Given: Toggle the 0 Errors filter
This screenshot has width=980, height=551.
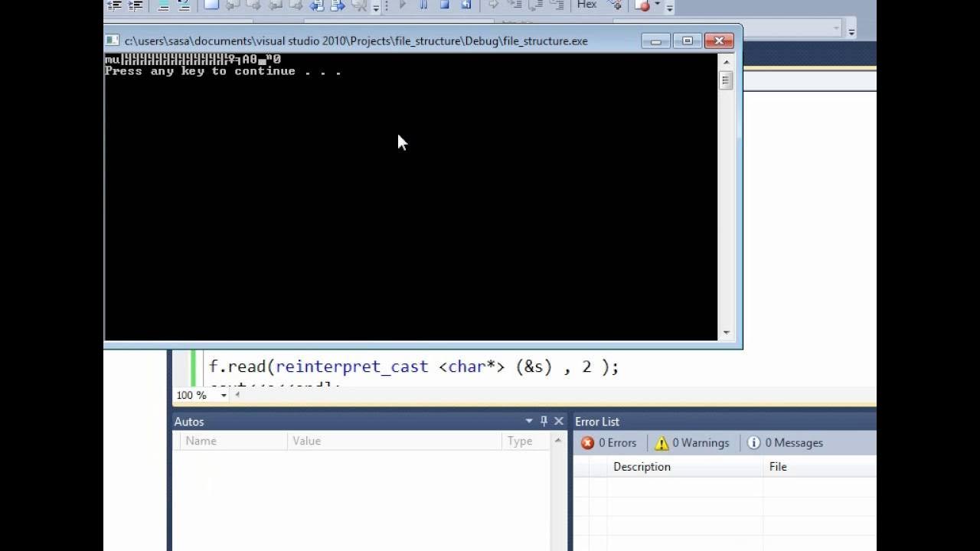Looking at the screenshot, I should coord(609,443).
